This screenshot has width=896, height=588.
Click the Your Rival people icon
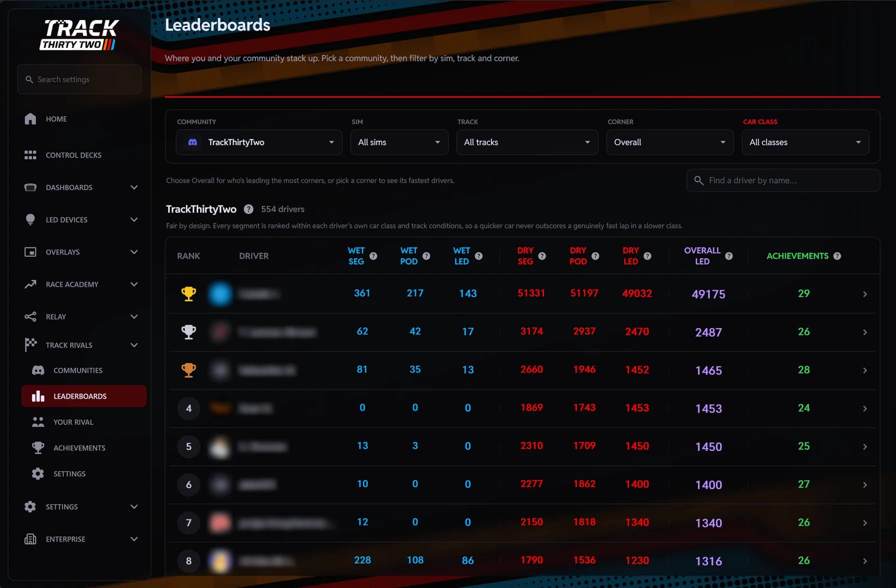coord(38,422)
